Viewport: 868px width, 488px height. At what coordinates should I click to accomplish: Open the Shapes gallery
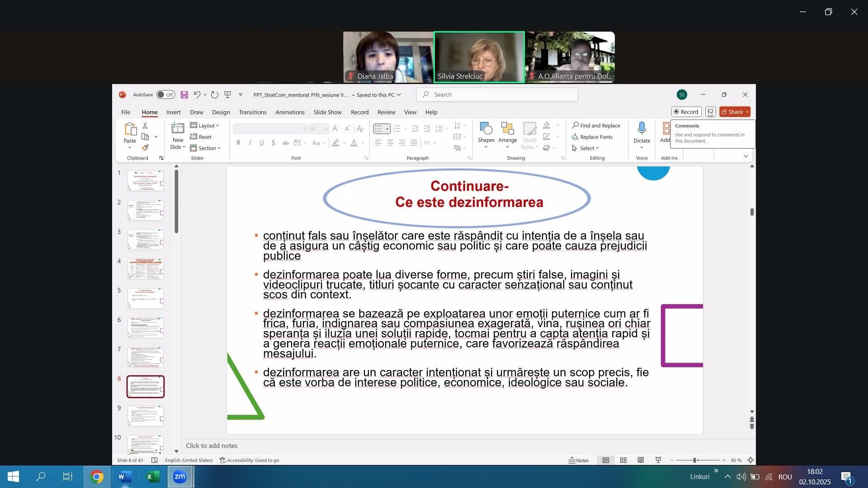tap(486, 134)
